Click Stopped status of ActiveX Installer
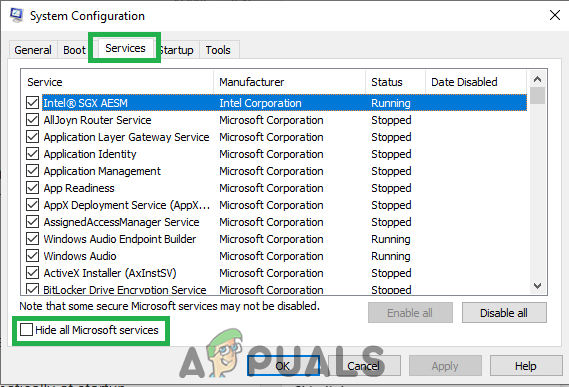Viewport: 569px width, 387px height. [391, 273]
